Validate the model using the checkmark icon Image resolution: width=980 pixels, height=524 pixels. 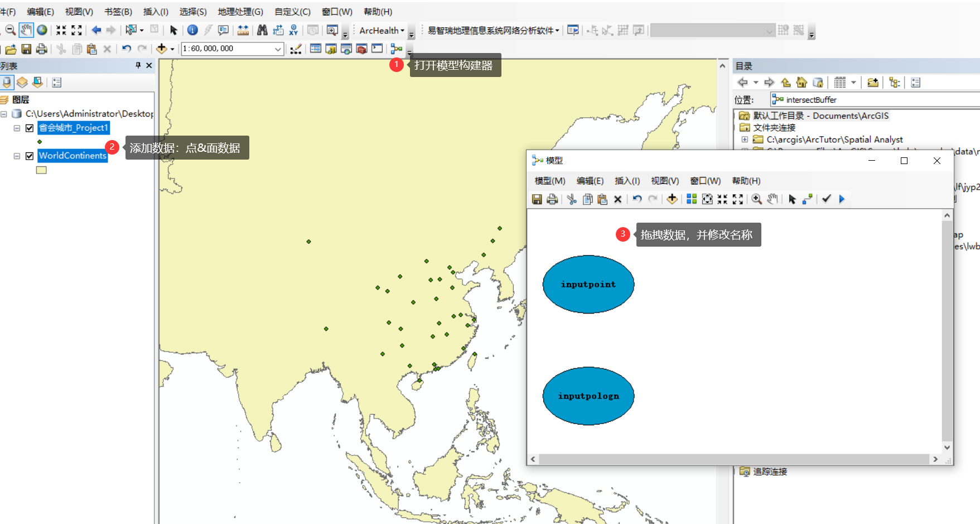pyautogui.click(x=826, y=199)
